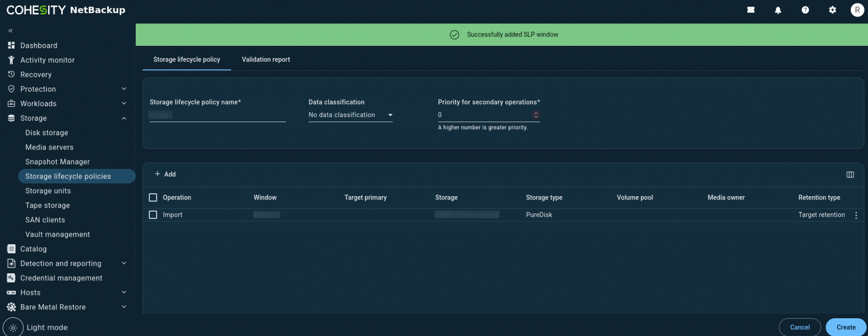Expand the Protection menu chevron

point(124,89)
